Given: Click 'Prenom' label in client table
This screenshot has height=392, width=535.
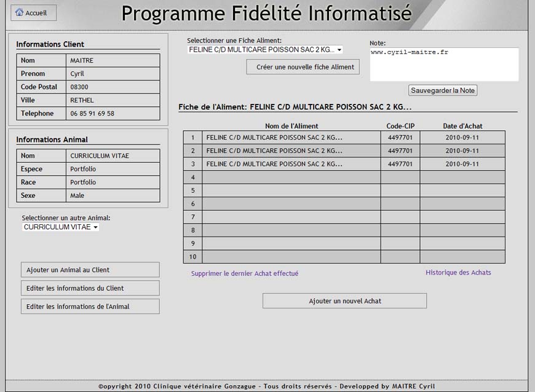Looking at the screenshot, I should pos(33,74).
